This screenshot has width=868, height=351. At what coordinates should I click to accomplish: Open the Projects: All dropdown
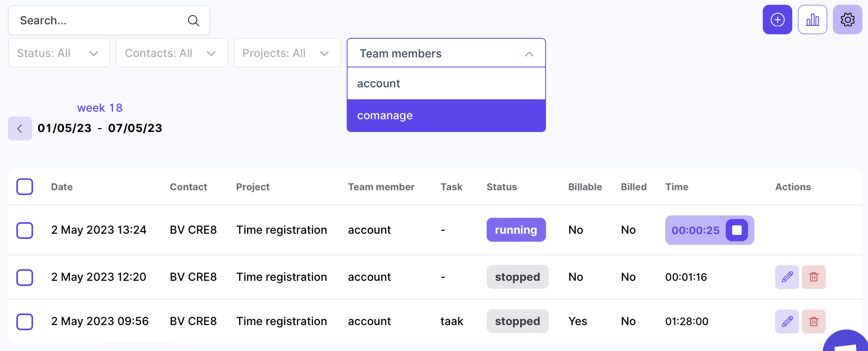point(287,53)
